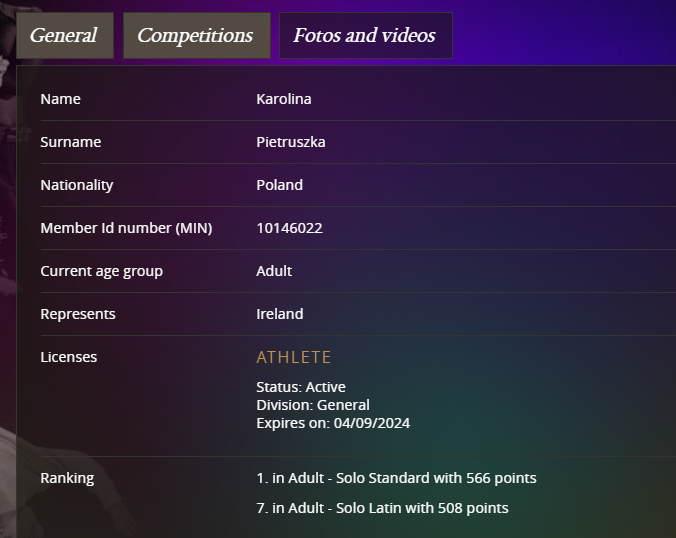Click the member ID number 10146022
Screen dimensions: 676x538
click(x=289, y=228)
